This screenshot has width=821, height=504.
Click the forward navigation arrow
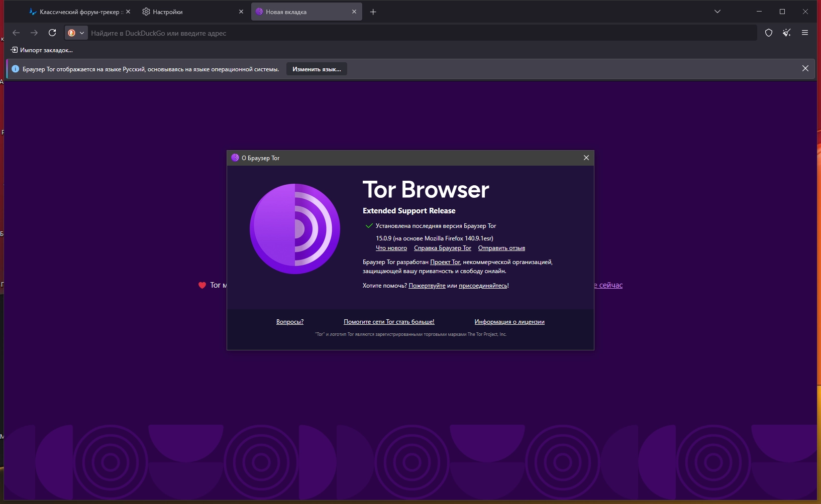(34, 33)
